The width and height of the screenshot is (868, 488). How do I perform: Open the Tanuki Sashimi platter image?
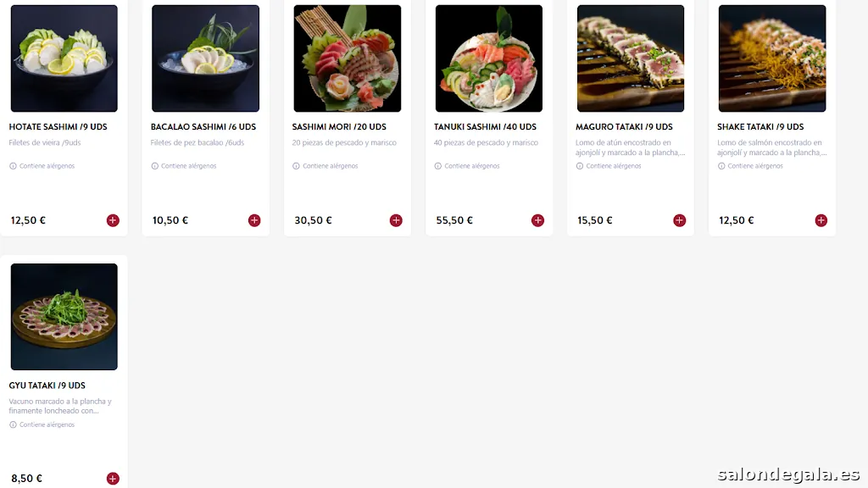pos(489,58)
